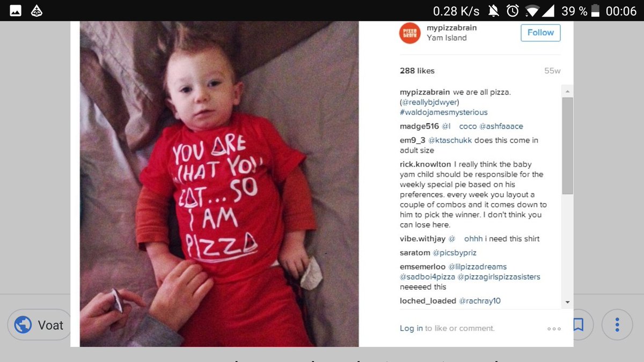
Task: Open the mypizzabrain profile avatar
Action: click(x=410, y=33)
